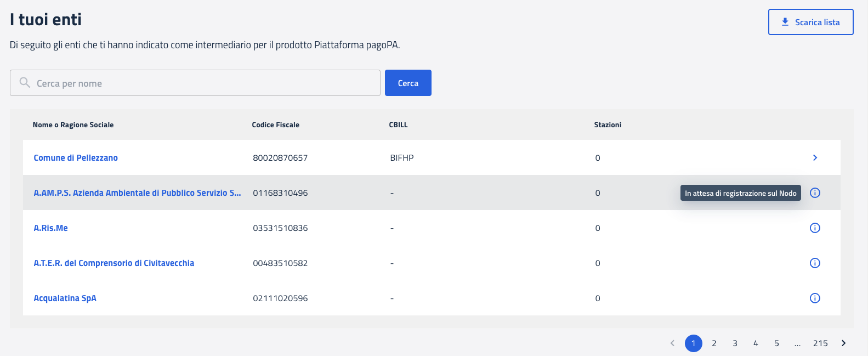The width and height of the screenshot is (868, 356).
Task: Open A.AM.P.S. Azienda Ambientale entity link
Action: [137, 193]
